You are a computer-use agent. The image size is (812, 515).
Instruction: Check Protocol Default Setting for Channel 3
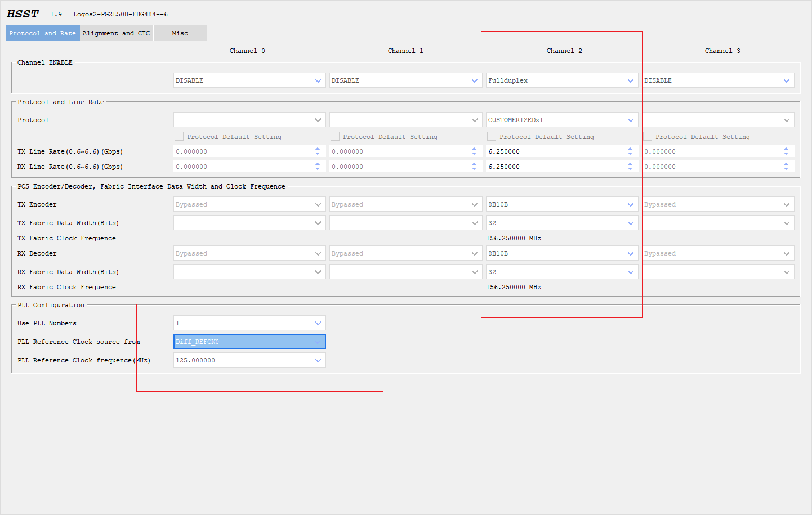646,136
